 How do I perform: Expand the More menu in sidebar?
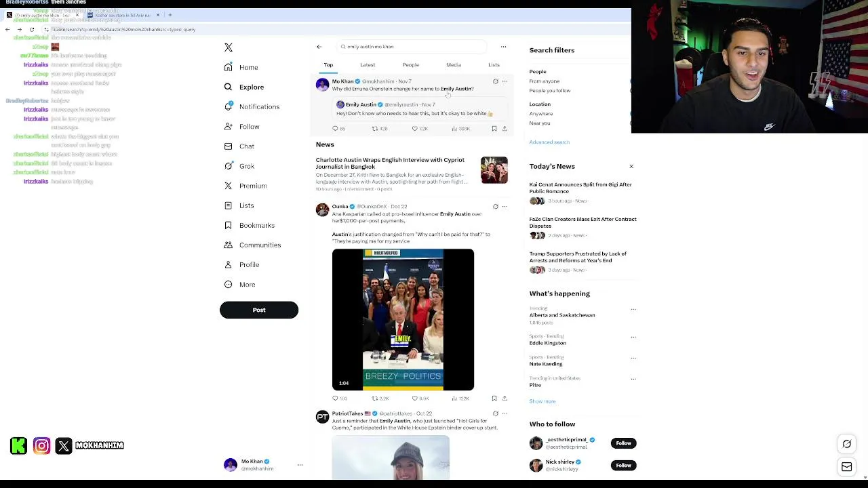(240, 285)
